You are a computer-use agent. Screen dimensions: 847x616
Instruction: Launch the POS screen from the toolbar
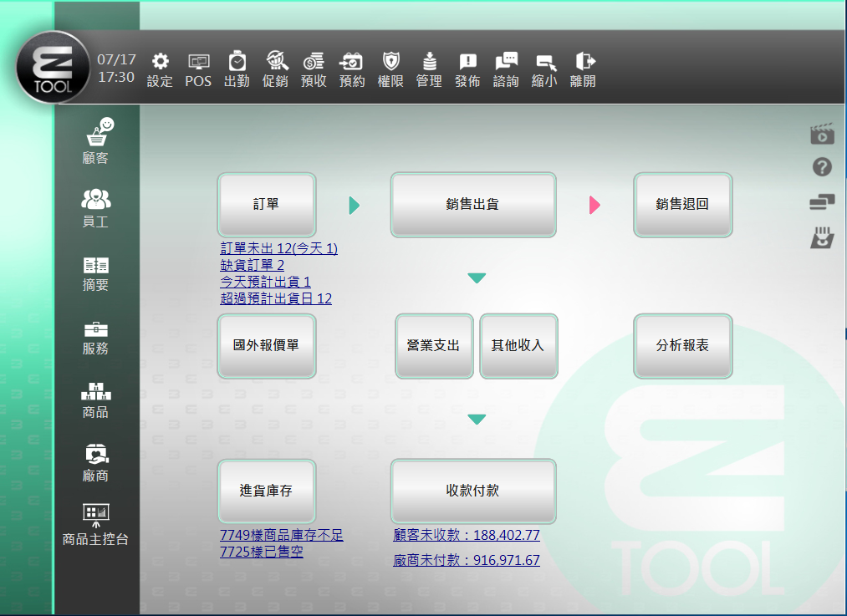pos(198,69)
